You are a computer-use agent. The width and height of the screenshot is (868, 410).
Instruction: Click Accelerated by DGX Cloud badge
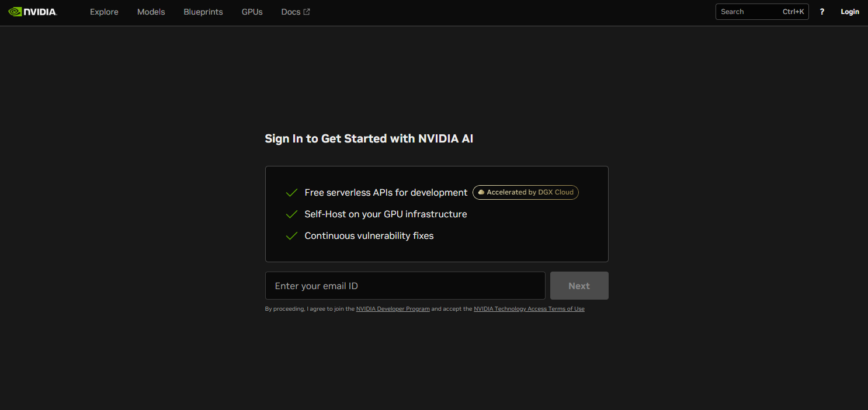[526, 192]
